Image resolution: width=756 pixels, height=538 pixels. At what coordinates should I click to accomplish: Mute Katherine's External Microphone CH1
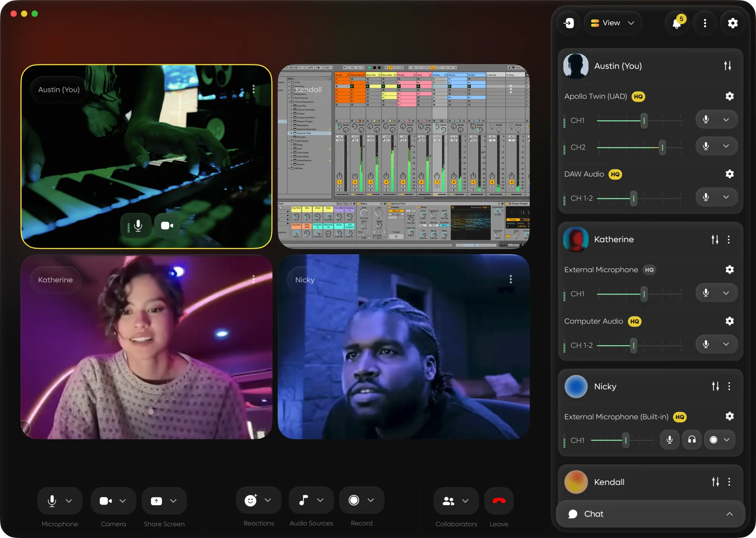coord(706,293)
